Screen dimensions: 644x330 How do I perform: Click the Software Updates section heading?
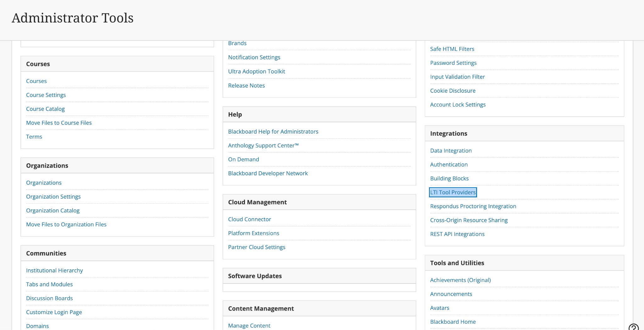coord(255,276)
